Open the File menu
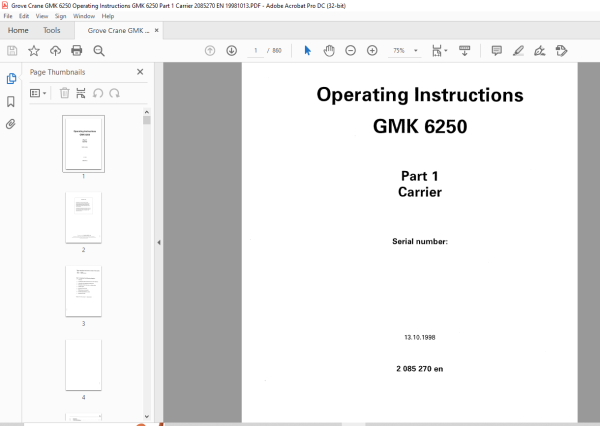600x426 pixels. tap(8, 16)
